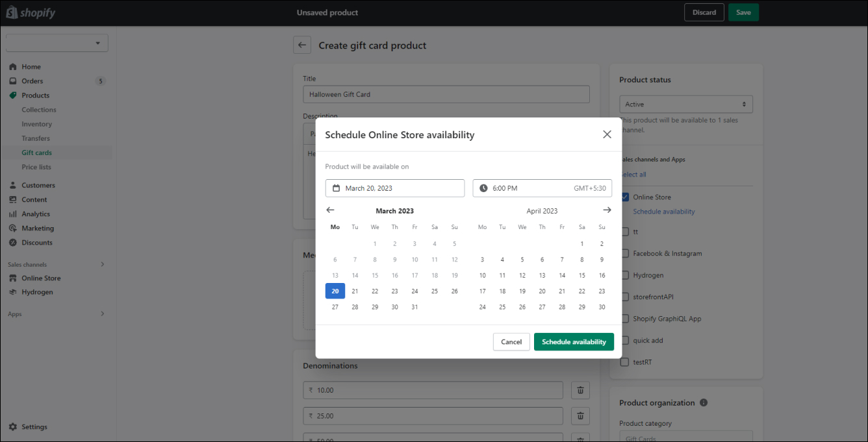This screenshot has width=868, height=442.
Task: Expand the Sales channels section chevron
Action: (102, 264)
